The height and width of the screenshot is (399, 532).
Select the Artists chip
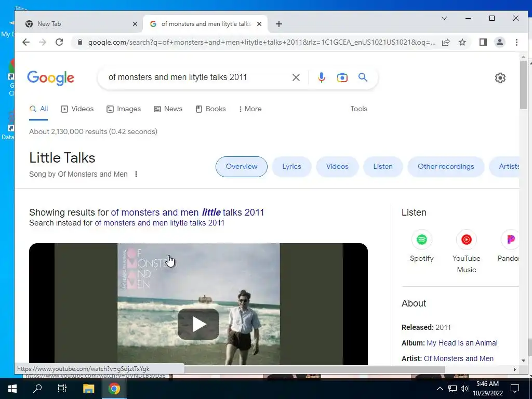pyautogui.click(x=504, y=167)
